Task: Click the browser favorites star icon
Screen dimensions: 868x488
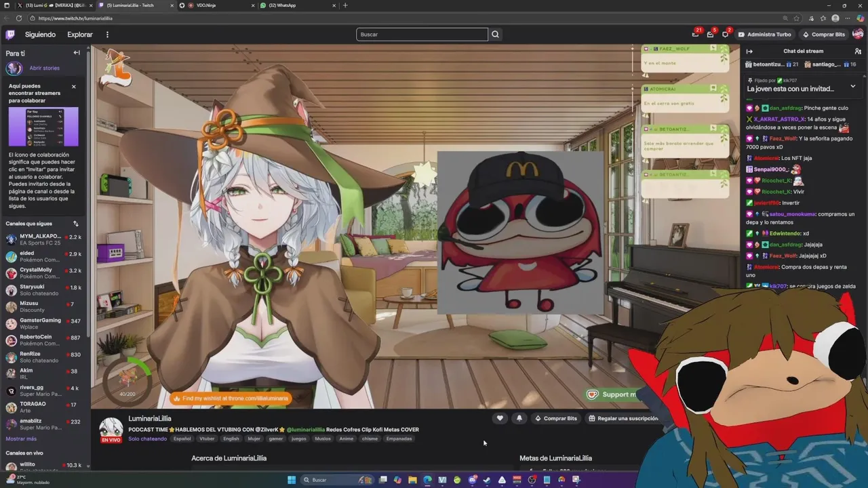Action: 798,18
